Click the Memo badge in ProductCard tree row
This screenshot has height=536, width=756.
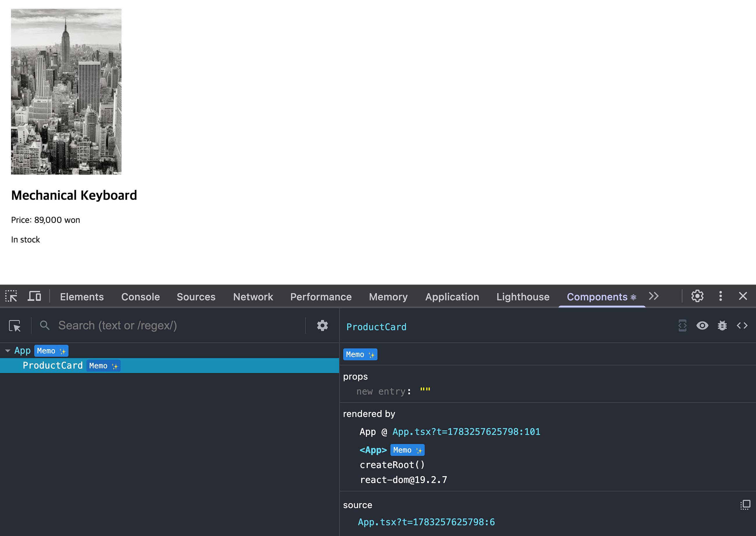[103, 366]
